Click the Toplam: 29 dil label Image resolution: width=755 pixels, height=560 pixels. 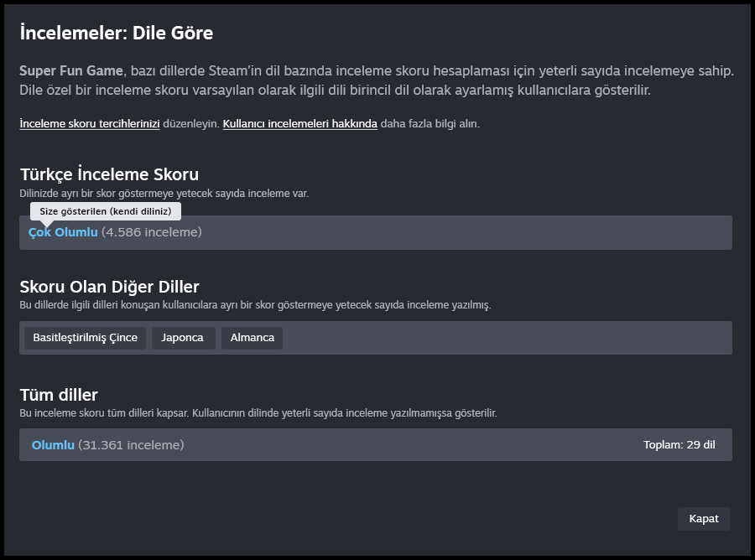pyautogui.click(x=679, y=445)
